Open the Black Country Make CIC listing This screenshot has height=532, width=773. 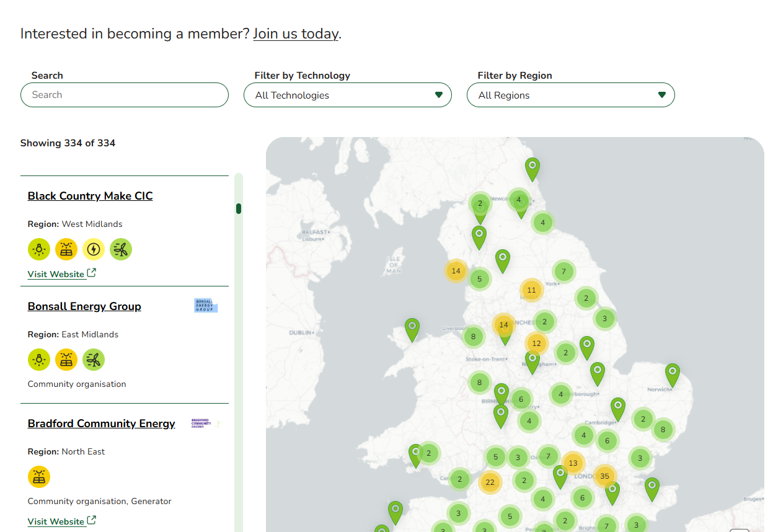click(x=90, y=196)
